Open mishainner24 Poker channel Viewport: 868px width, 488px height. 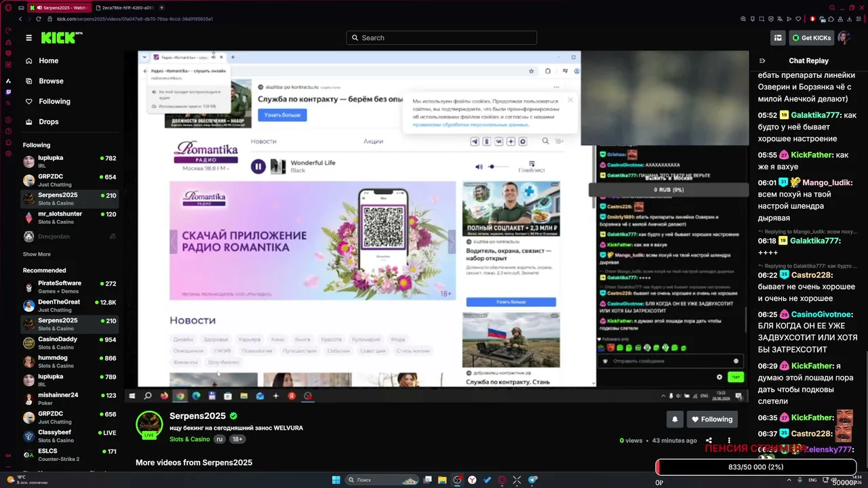(70, 399)
